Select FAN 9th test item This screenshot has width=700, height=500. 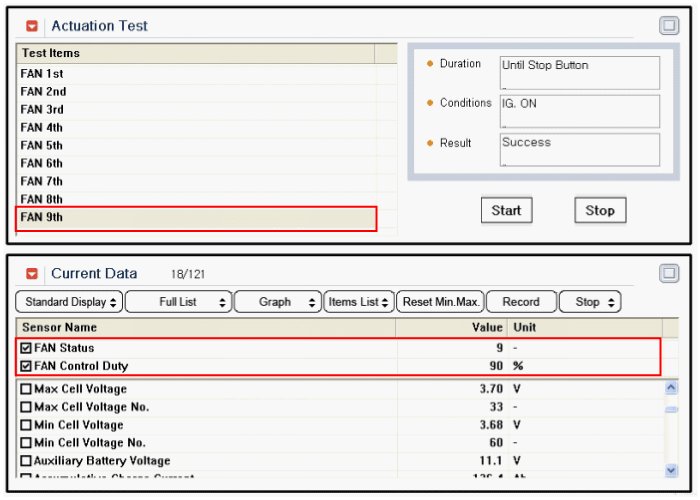point(196,218)
